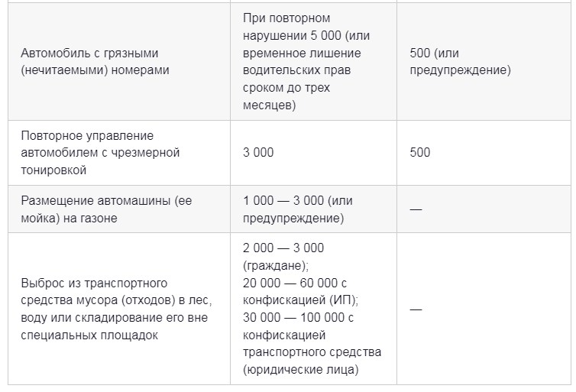Click the "500 (или предупреждение)" fine cell

[x=460, y=62]
